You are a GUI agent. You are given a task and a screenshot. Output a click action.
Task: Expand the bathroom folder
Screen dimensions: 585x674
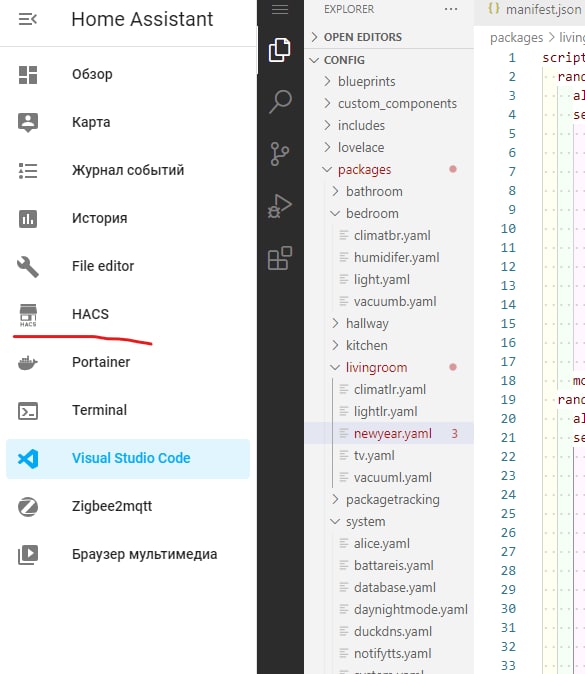coord(336,191)
